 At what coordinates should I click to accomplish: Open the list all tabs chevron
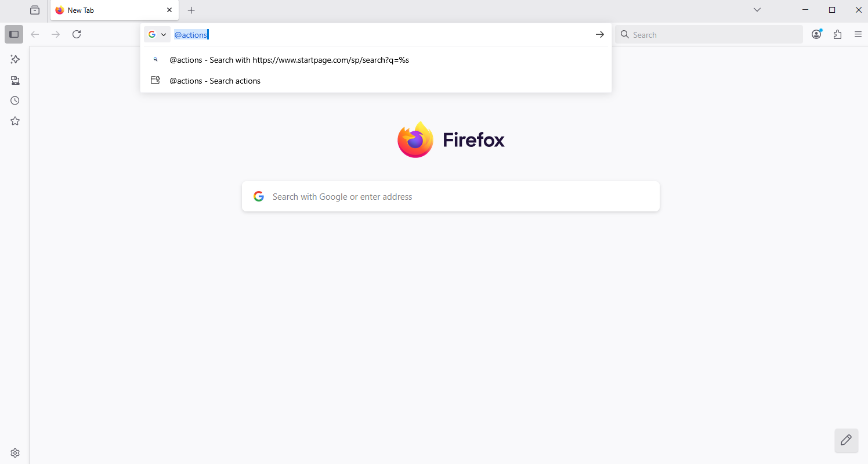tap(757, 10)
